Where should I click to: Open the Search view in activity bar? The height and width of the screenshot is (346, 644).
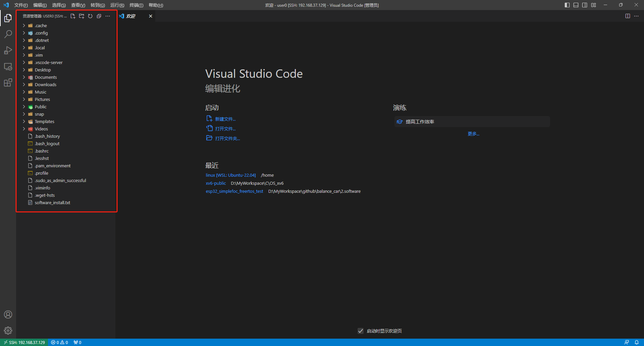coord(8,34)
